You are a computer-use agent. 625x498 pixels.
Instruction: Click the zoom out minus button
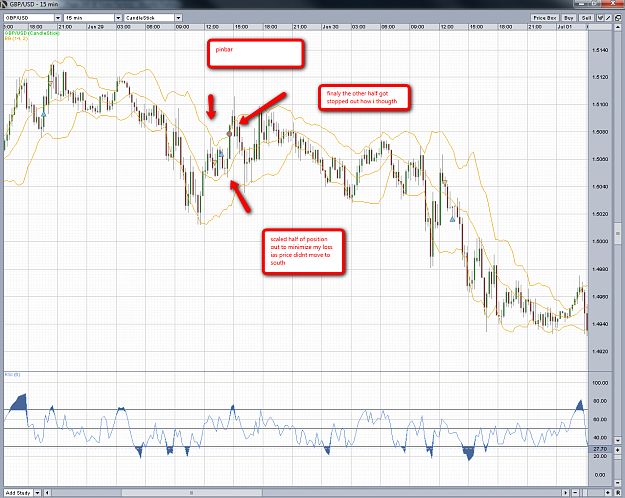575,493
